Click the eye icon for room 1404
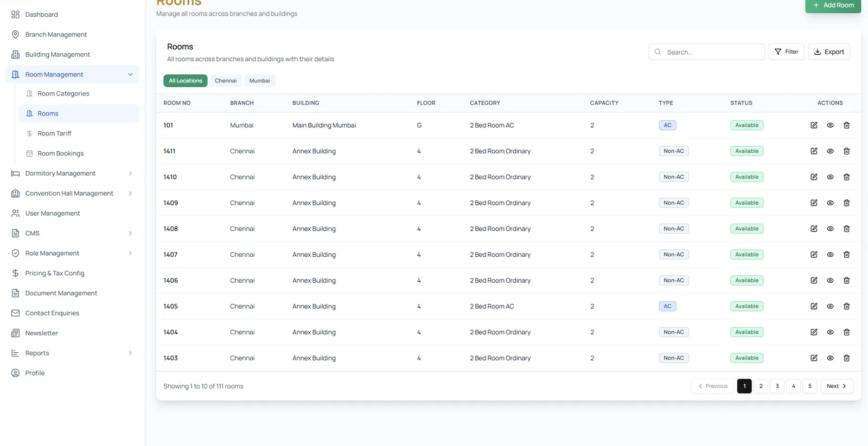 830,332
